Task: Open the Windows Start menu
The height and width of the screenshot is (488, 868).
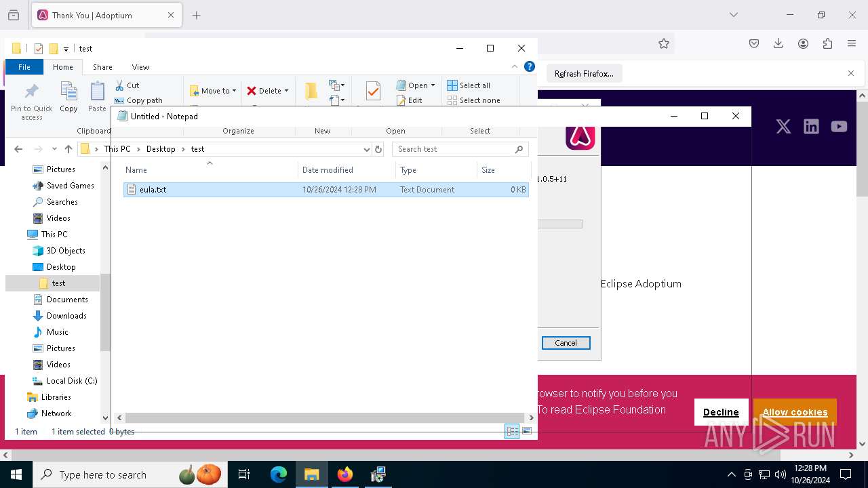Action: click(16, 474)
